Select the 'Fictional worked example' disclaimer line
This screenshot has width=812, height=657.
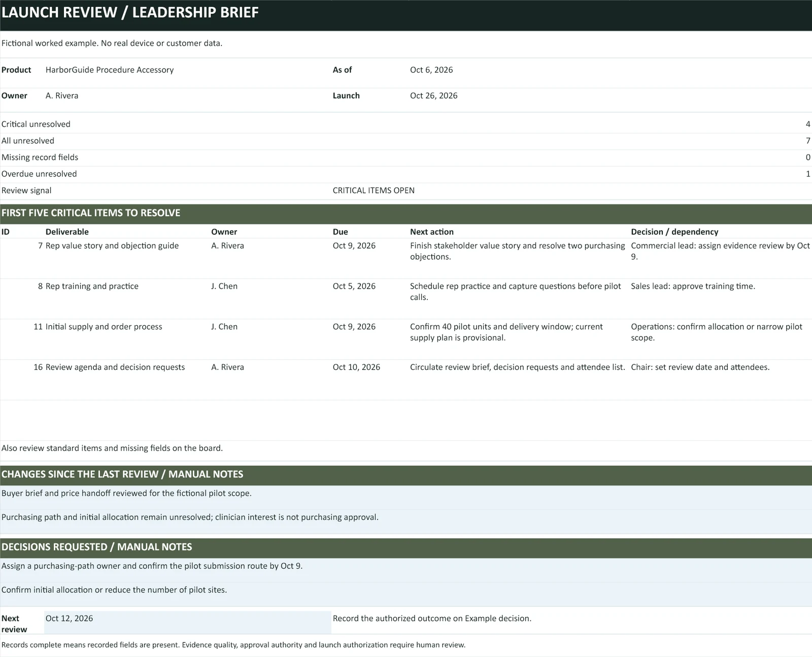[112, 44]
